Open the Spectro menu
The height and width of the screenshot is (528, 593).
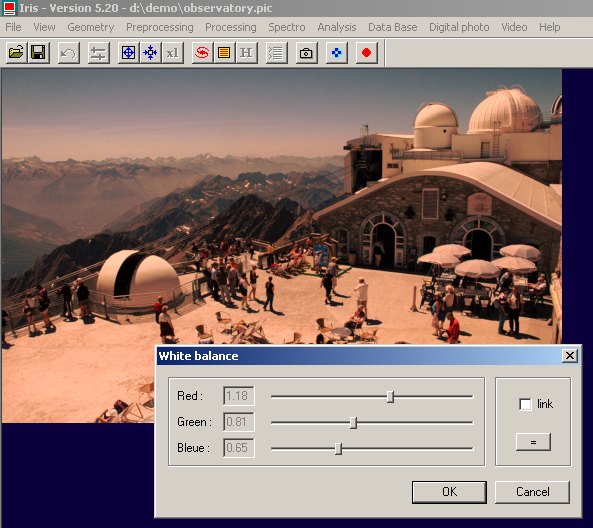(x=287, y=27)
